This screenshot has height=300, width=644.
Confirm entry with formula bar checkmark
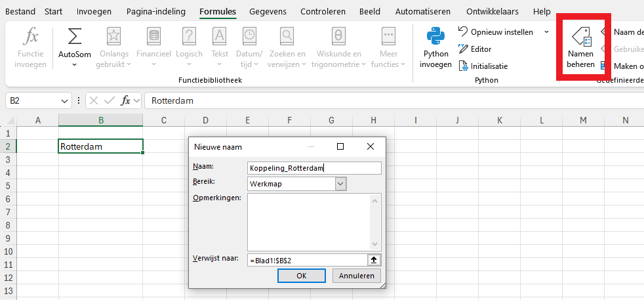(109, 100)
